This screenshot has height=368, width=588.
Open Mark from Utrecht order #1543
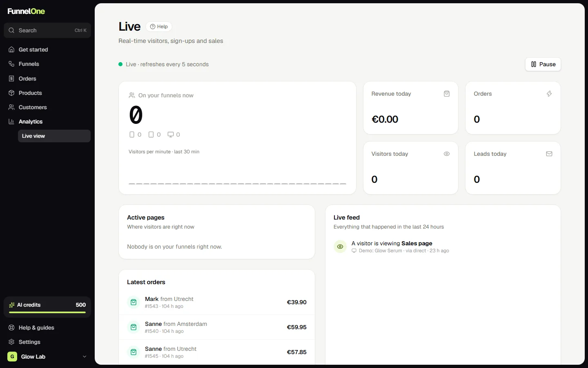tap(217, 302)
